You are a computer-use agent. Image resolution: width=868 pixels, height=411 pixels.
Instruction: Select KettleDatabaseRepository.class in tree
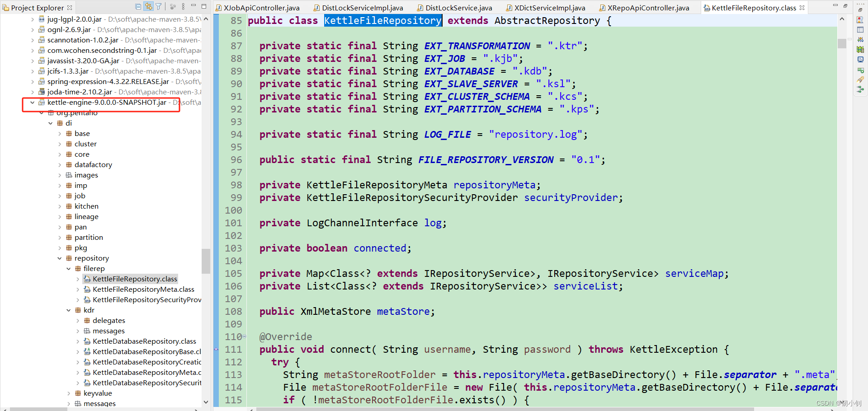coord(144,341)
